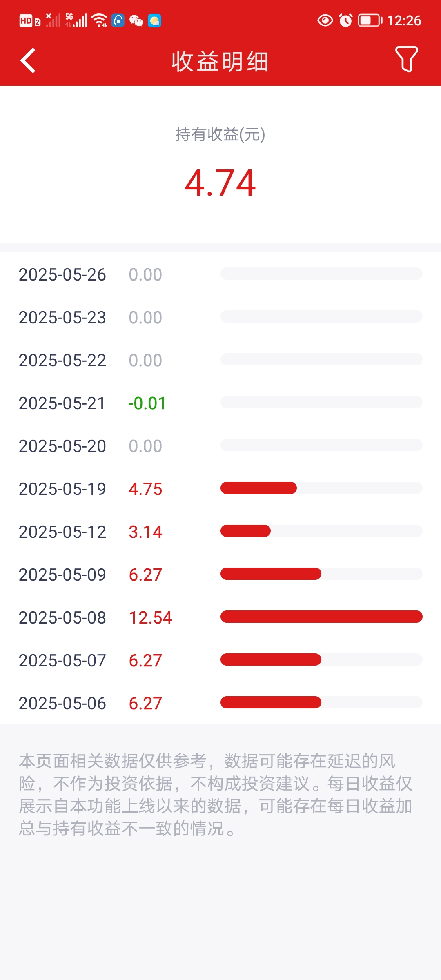The height and width of the screenshot is (980, 441).
Task: Tap the -0.01 loss value
Action: click(147, 403)
